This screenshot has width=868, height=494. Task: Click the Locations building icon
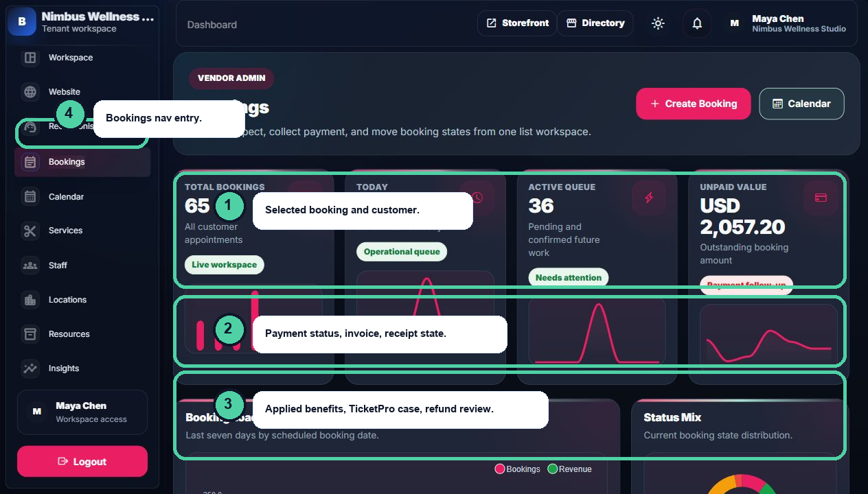[30, 300]
